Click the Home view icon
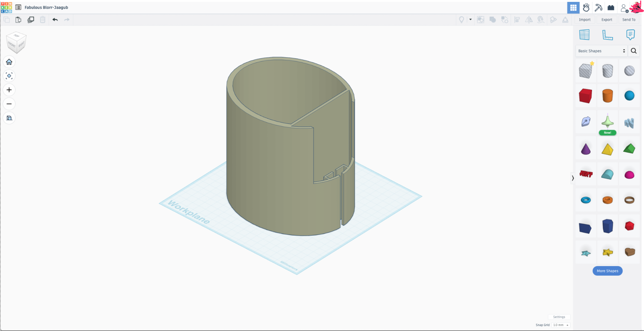 pyautogui.click(x=9, y=62)
